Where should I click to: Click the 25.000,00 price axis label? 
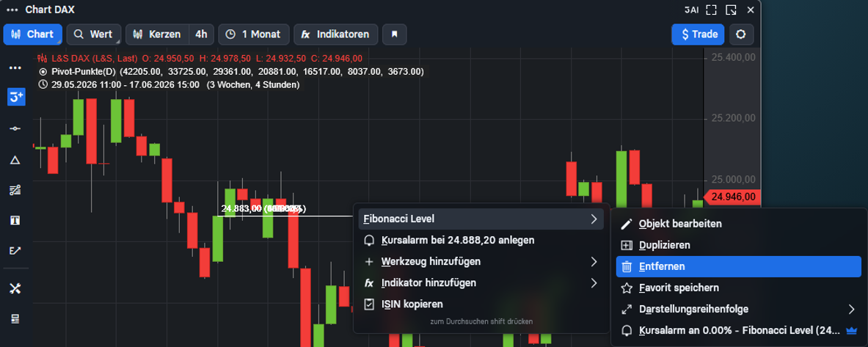coord(733,180)
